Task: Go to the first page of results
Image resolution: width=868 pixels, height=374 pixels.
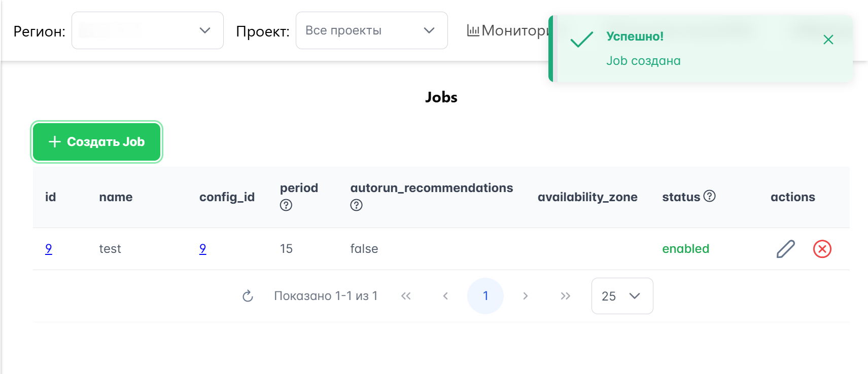Action: tap(406, 296)
